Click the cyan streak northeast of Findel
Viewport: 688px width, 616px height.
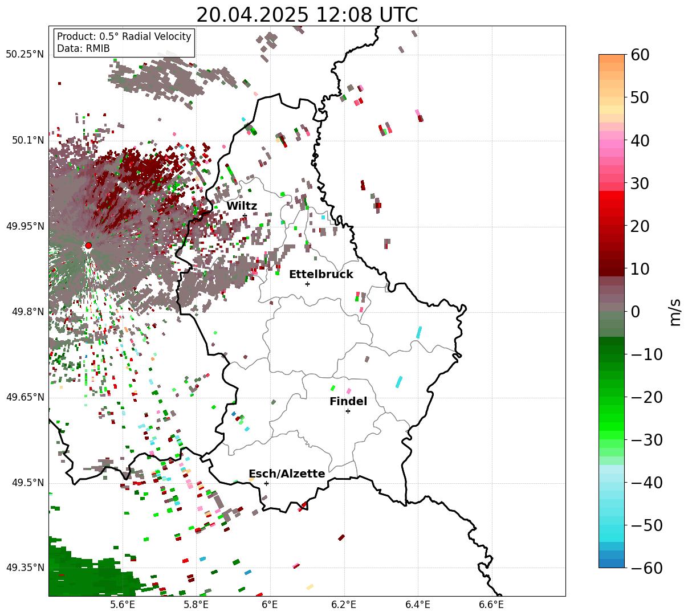tap(399, 382)
